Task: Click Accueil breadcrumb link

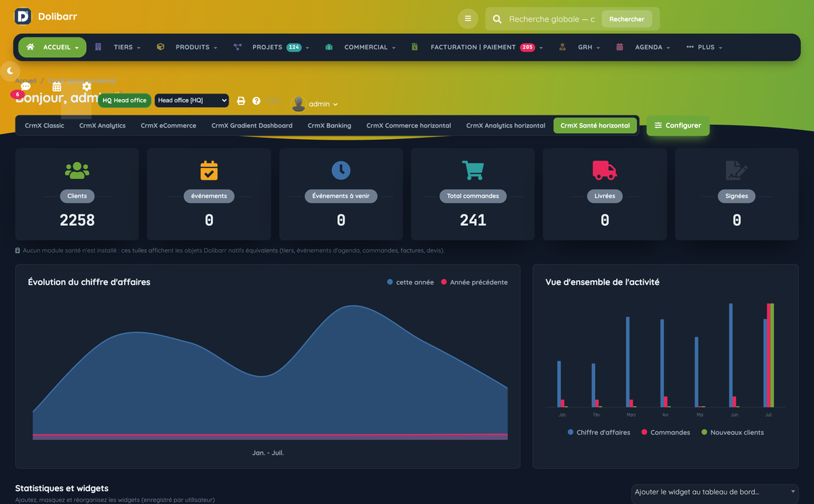Action: point(26,80)
